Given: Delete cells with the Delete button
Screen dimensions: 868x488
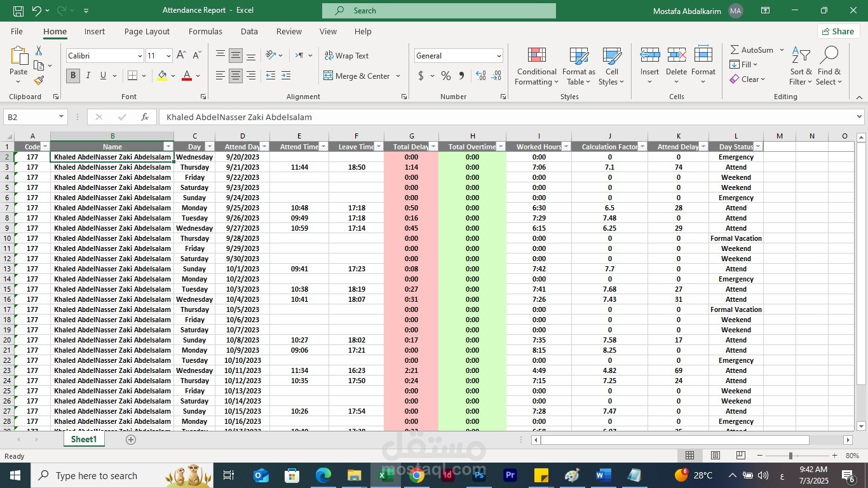Looking at the screenshot, I should coord(676,66).
